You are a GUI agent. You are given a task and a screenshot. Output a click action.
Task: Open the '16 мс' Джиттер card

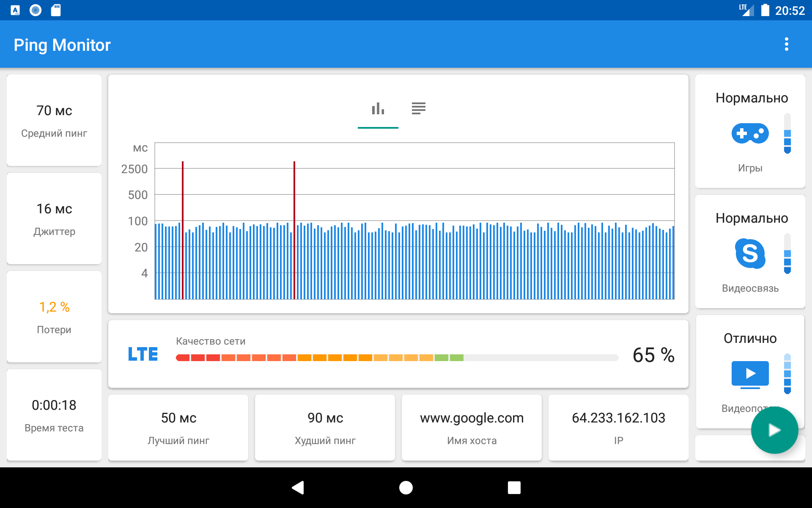point(54,218)
